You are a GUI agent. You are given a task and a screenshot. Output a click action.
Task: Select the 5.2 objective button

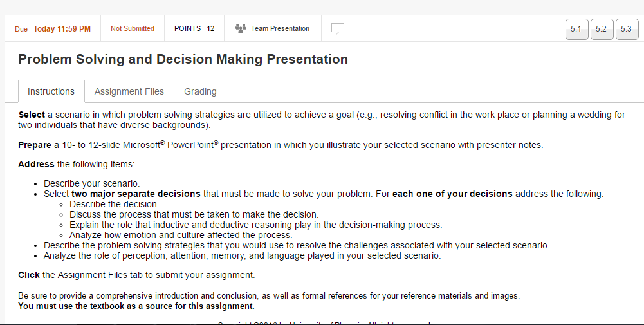pos(602,29)
